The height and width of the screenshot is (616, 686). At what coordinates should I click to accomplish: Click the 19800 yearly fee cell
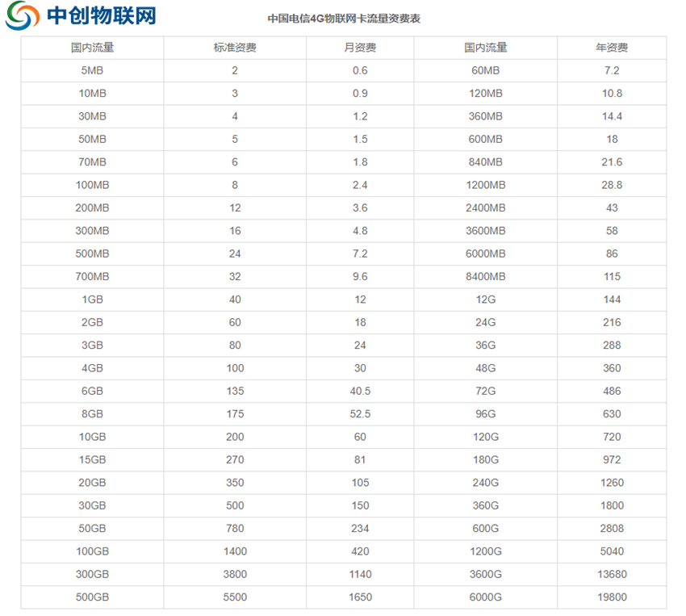click(x=612, y=597)
